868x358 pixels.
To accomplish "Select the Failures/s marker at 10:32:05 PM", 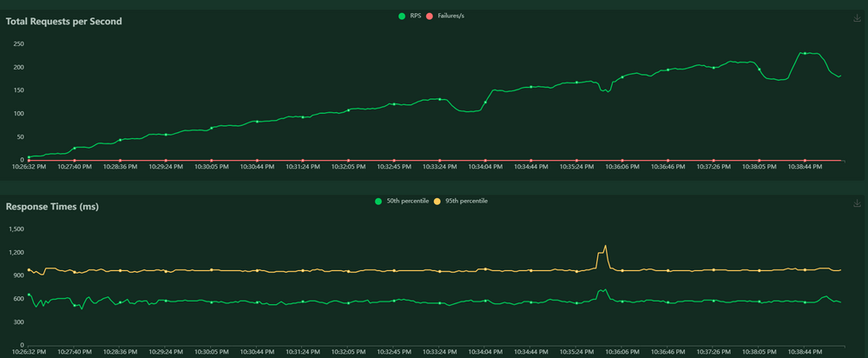I will coord(348,160).
